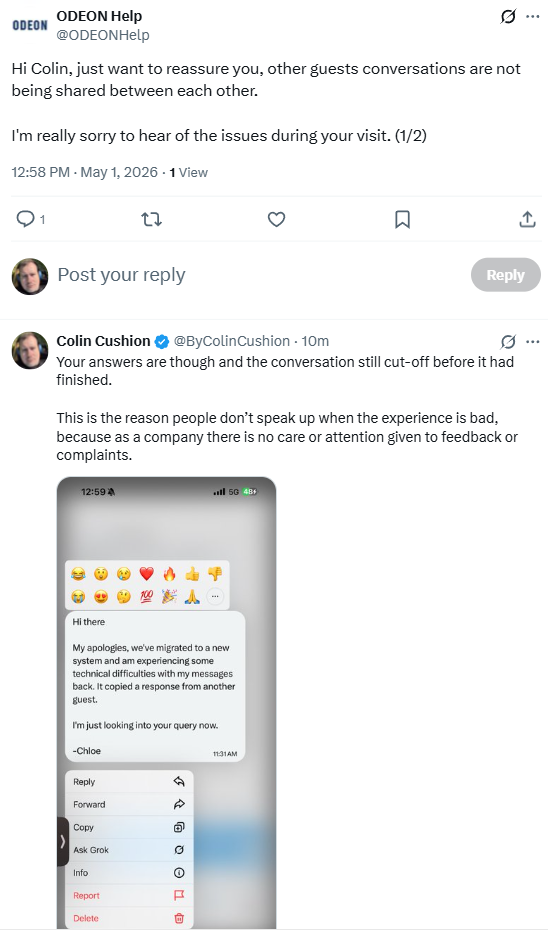Image resolution: width=548 pixels, height=930 pixels.
Task: Open more options on Colin Cushion's reply
Action: pos(533,342)
